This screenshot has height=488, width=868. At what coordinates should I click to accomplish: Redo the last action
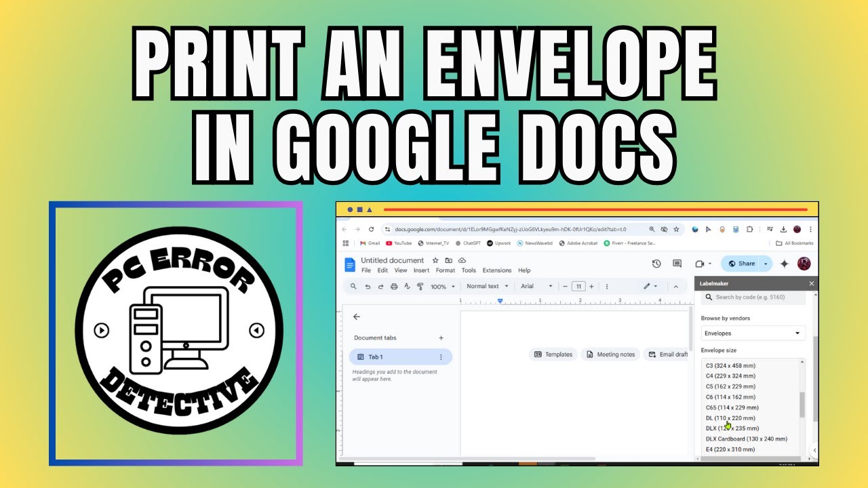[380, 287]
